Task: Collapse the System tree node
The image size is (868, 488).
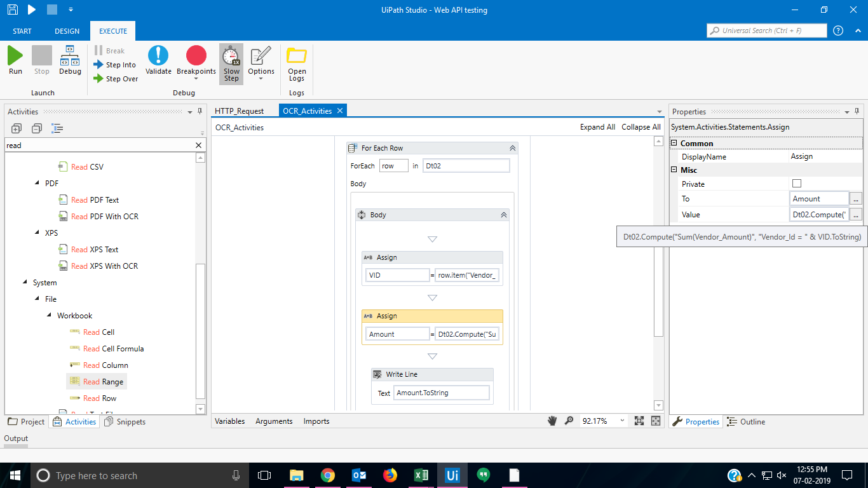Action: coord(25,283)
